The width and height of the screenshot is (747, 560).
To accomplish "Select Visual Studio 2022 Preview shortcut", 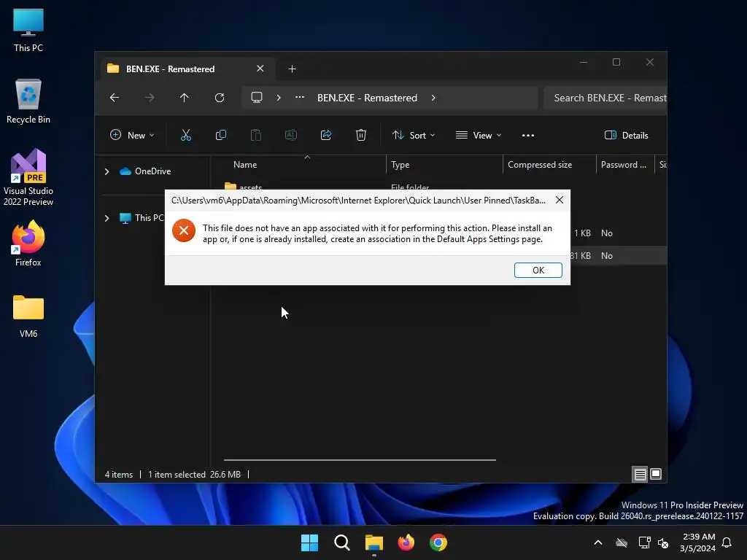I will coord(28,177).
